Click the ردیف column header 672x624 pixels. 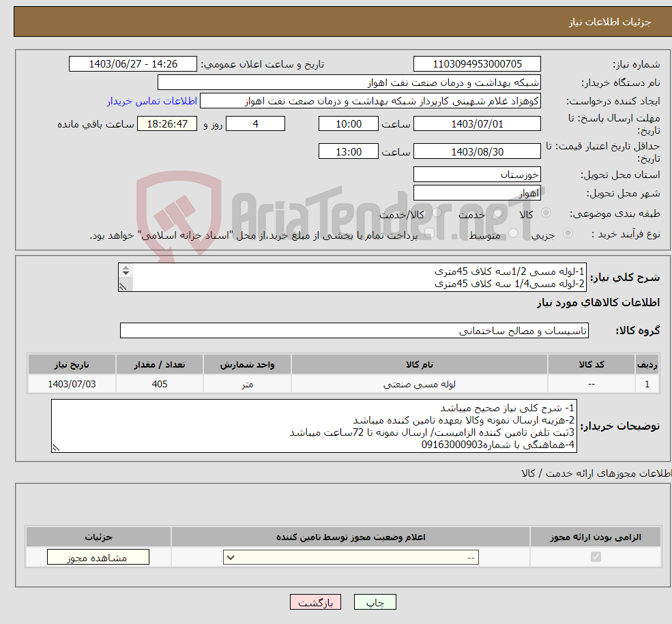pos(647,364)
